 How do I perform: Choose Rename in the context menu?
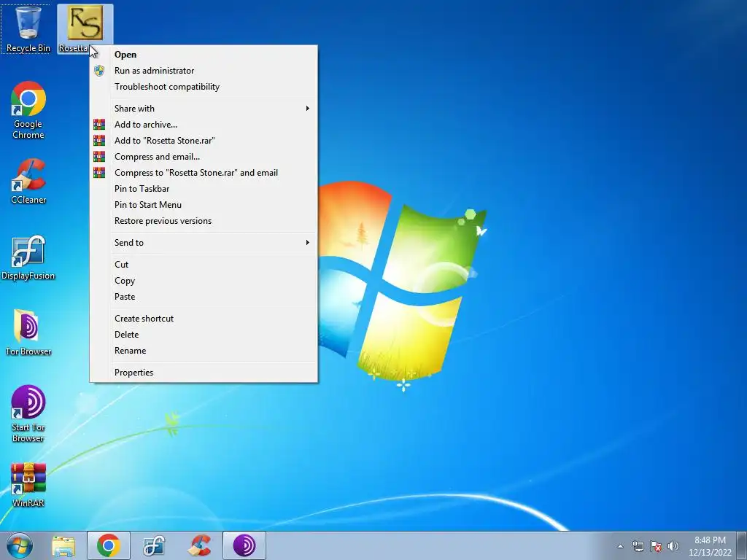(204, 351)
